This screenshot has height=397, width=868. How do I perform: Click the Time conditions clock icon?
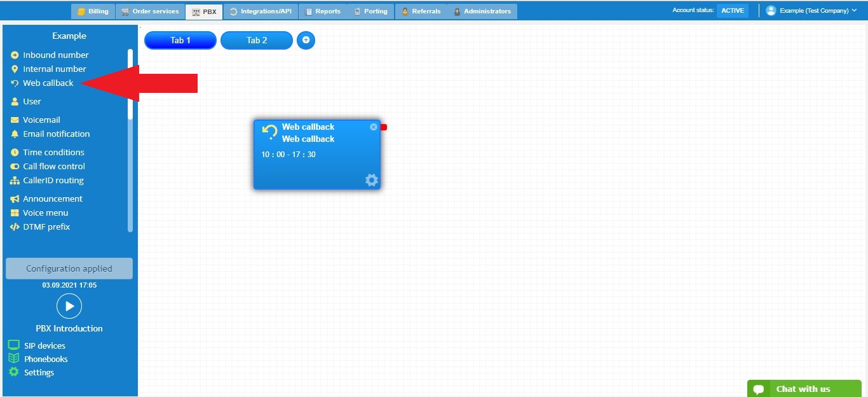pyautogui.click(x=15, y=152)
